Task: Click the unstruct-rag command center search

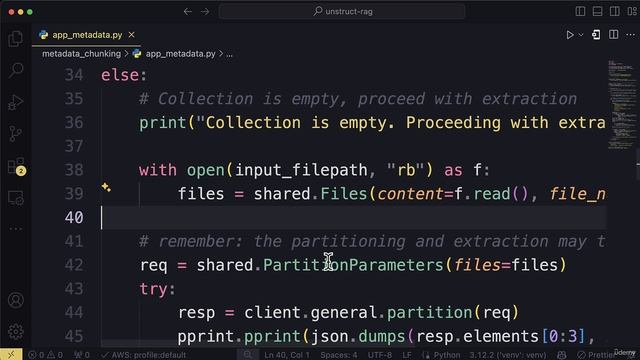Action: [x=342, y=11]
